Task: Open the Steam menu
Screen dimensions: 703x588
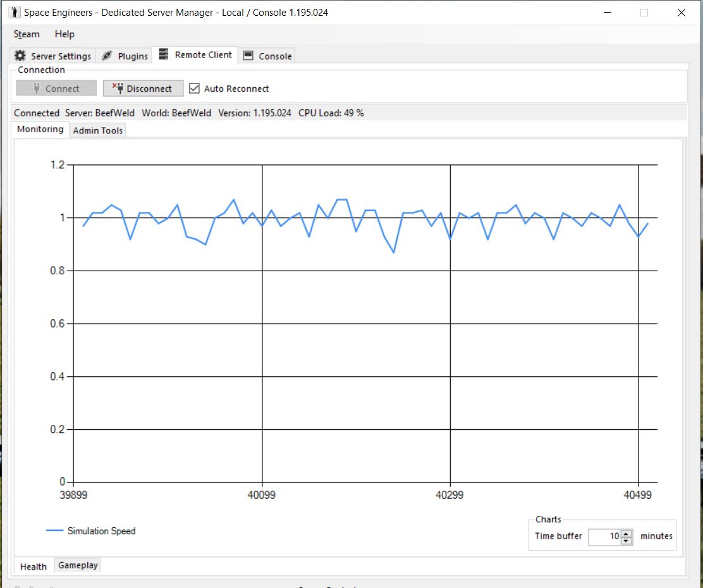Action: click(x=27, y=34)
